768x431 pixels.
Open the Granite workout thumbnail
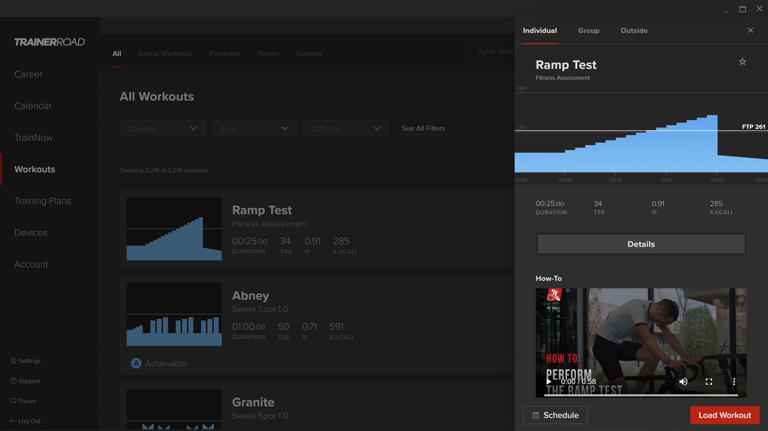click(174, 409)
